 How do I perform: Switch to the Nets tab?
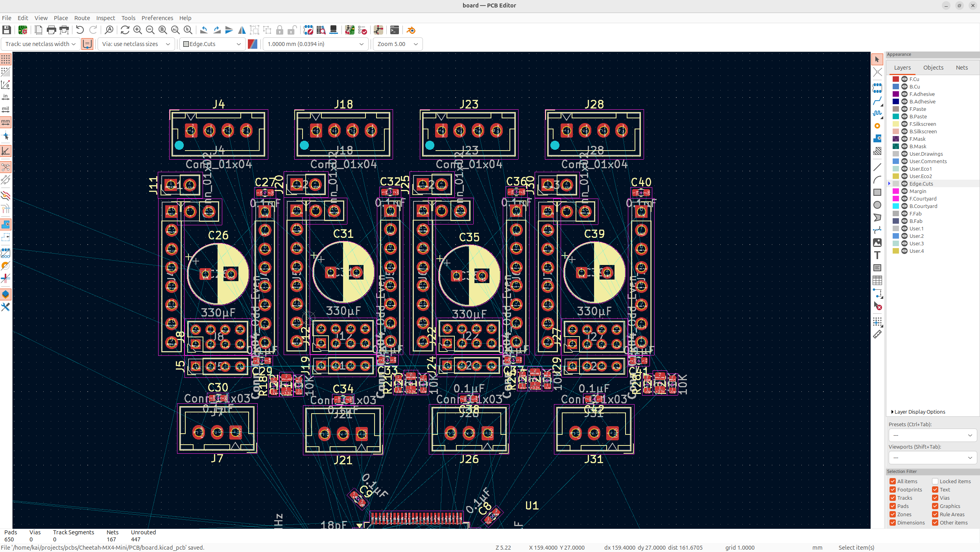coord(962,68)
